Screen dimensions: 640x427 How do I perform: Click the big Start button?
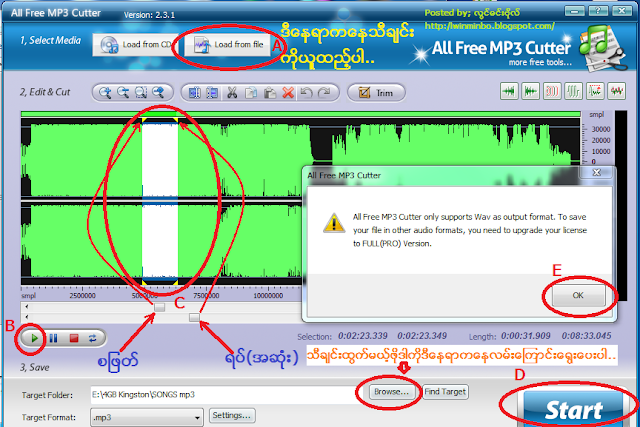pyautogui.click(x=573, y=409)
